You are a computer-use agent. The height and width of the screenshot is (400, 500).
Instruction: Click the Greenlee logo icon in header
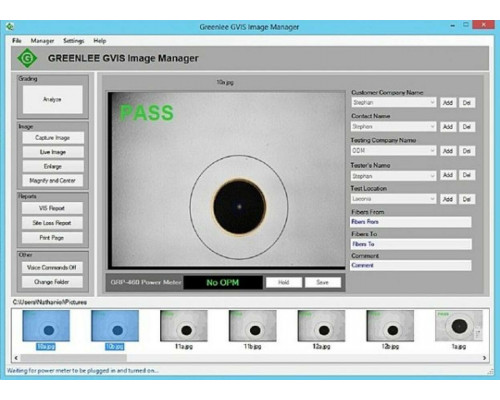point(27,58)
